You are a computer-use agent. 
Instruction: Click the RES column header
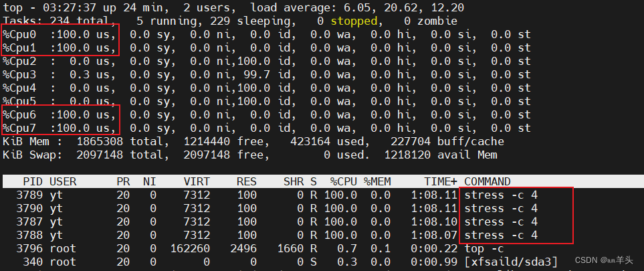[246, 181]
